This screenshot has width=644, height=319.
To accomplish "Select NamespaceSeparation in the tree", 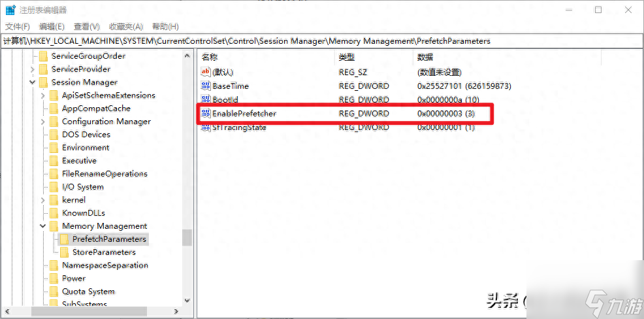I will (105, 265).
